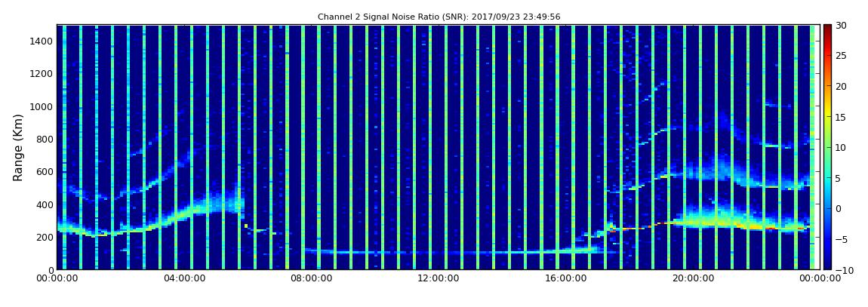This screenshot has width=868, height=307.
Task: Click the dark blue bottom of the colorbar
Action: 827,265
